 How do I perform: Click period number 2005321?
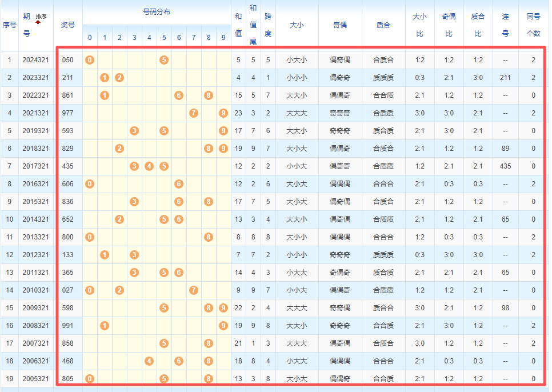pyautogui.click(x=35, y=379)
